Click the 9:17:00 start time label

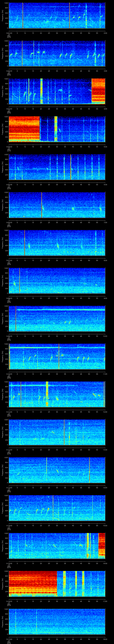pos(9,639)
